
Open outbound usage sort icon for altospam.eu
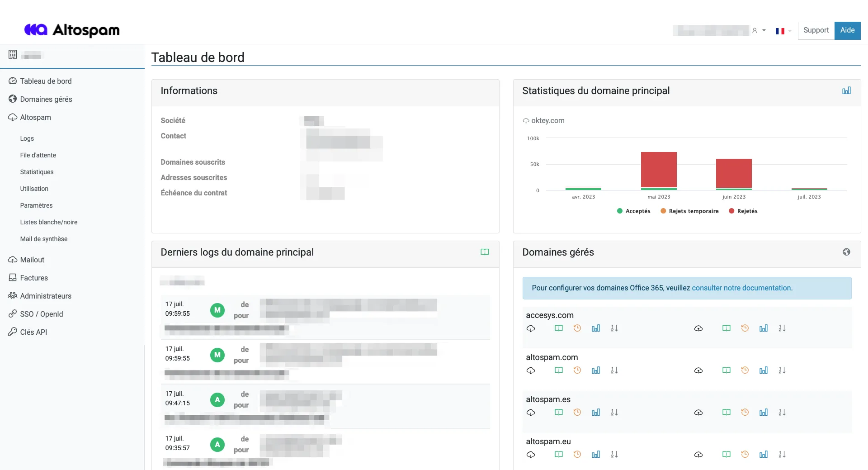782,455
